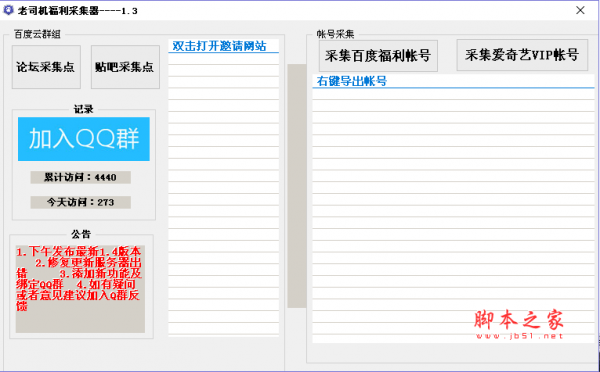Click the 贴吧采集点 button
The image size is (600, 372).
(125, 67)
